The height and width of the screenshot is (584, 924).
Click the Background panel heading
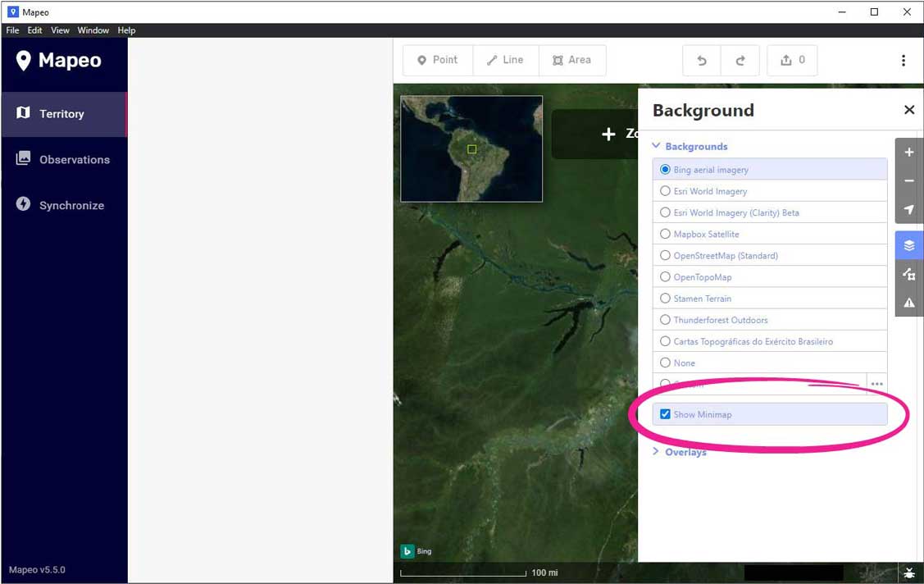coord(703,110)
